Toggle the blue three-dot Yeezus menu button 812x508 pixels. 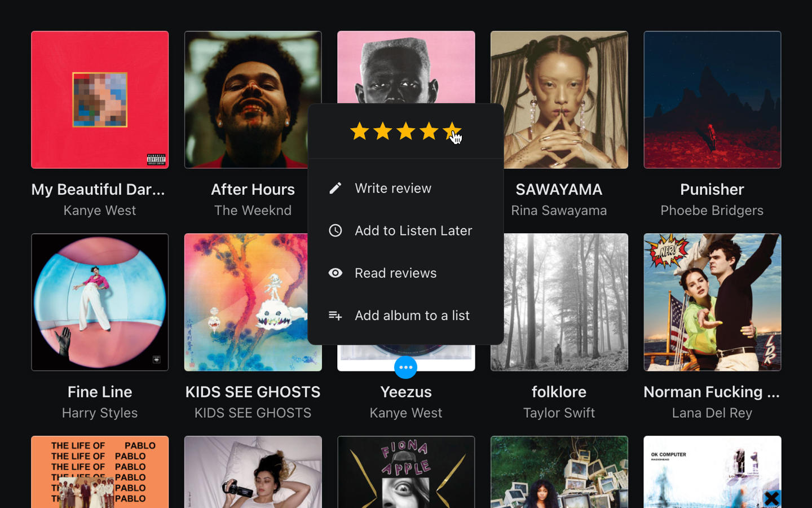pos(405,367)
